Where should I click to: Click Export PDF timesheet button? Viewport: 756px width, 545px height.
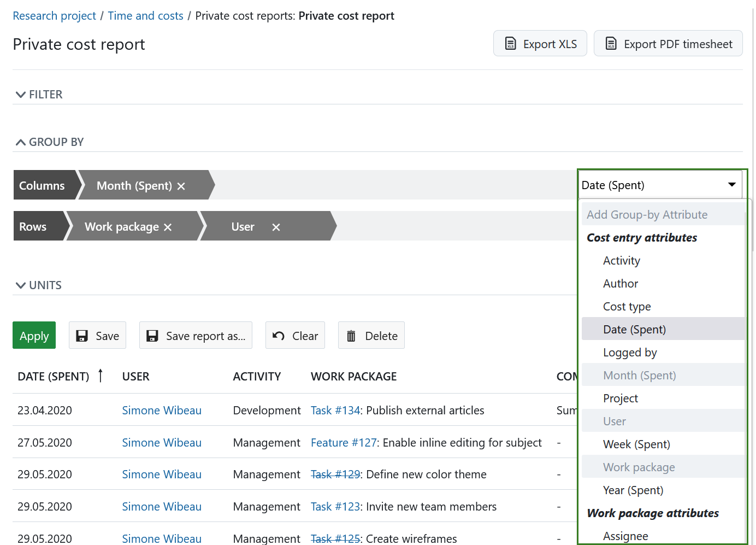668,44
